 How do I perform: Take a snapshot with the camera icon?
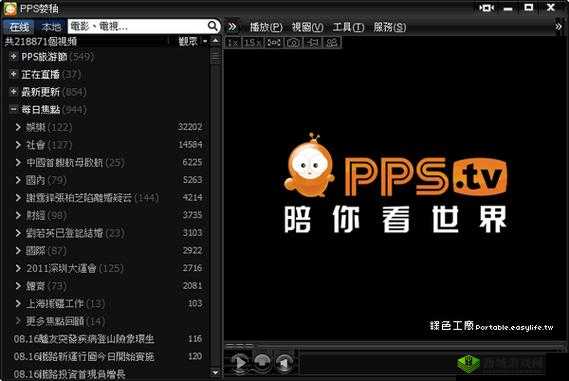(294, 43)
